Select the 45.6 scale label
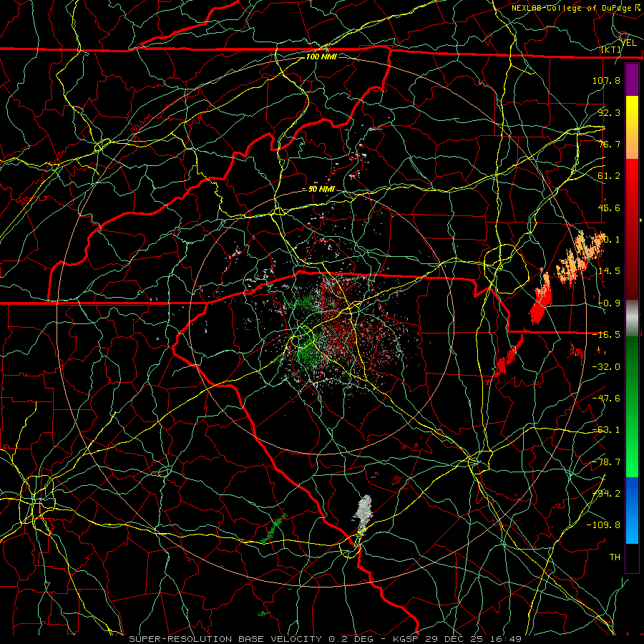Viewport: 644px width, 644px height. [609, 208]
